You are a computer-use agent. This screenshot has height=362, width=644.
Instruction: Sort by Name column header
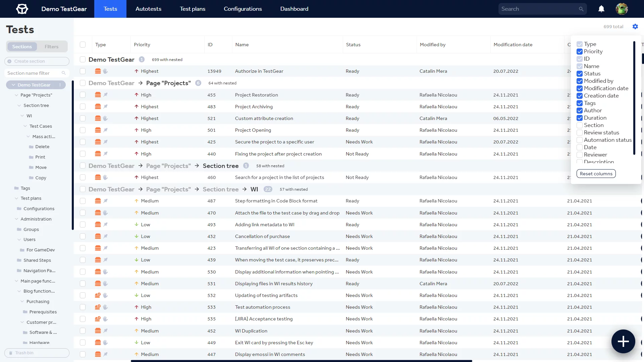point(242,45)
